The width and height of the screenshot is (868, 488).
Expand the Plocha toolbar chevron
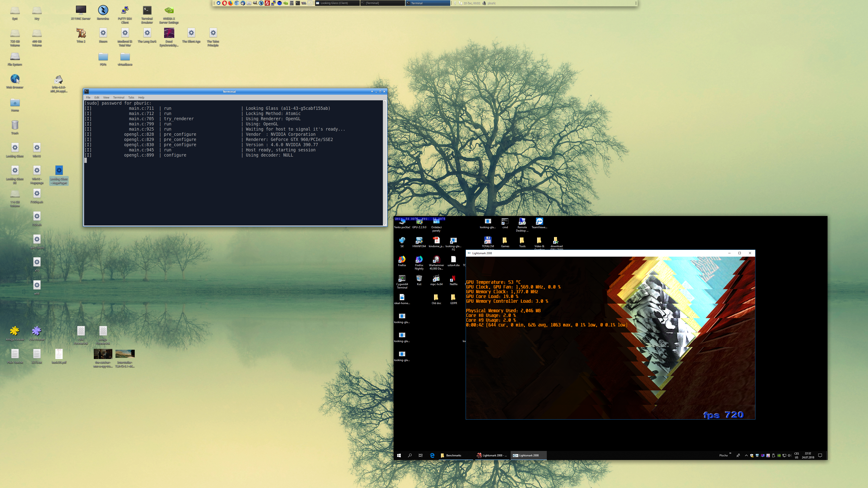coord(731,453)
